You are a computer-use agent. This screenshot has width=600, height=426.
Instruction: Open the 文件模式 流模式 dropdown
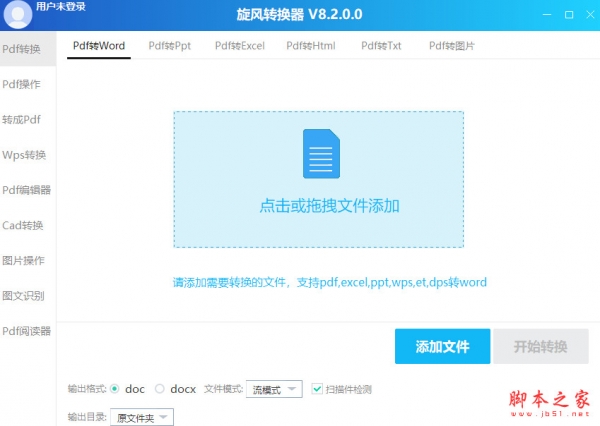click(x=274, y=389)
